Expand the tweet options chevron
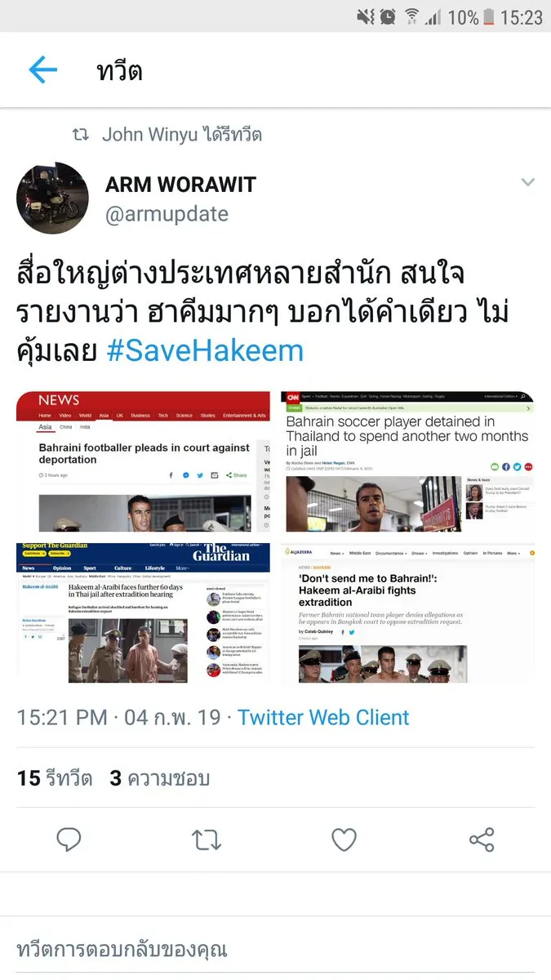The image size is (551, 980). [x=528, y=182]
